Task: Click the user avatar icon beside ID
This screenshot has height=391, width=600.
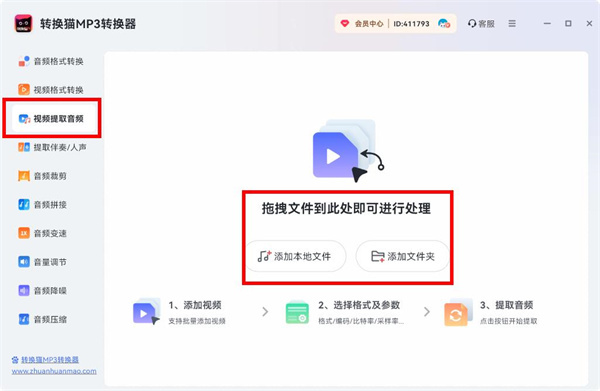Action: pos(444,24)
